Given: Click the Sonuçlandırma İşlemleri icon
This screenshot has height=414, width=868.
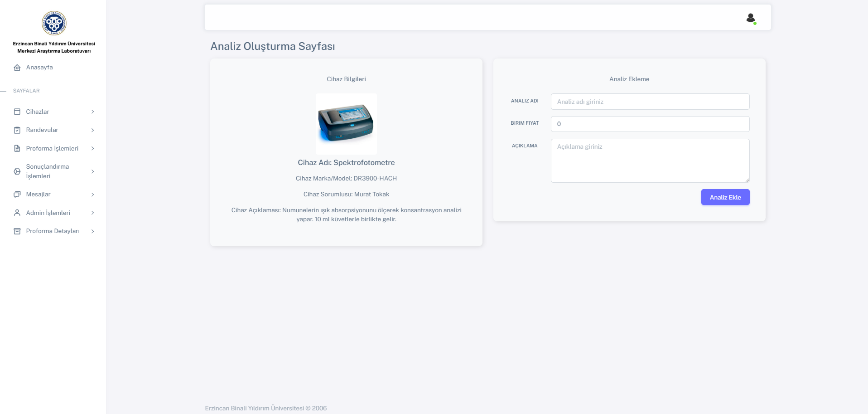Looking at the screenshot, I should tap(17, 171).
